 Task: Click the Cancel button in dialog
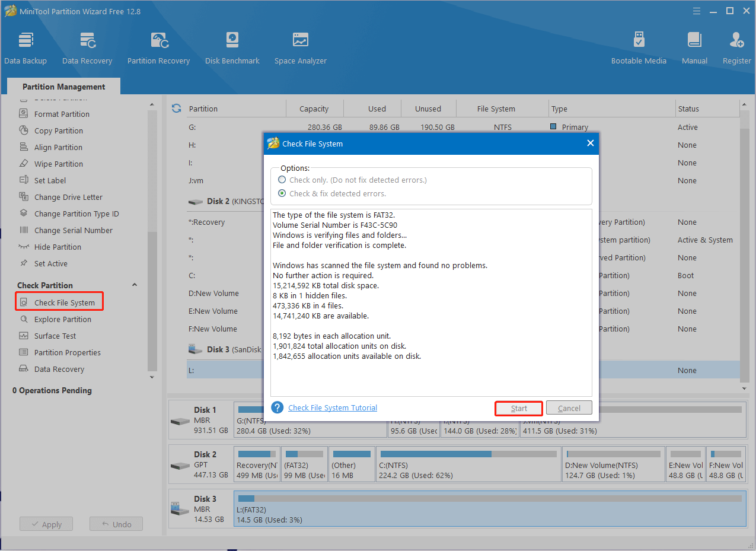click(569, 408)
